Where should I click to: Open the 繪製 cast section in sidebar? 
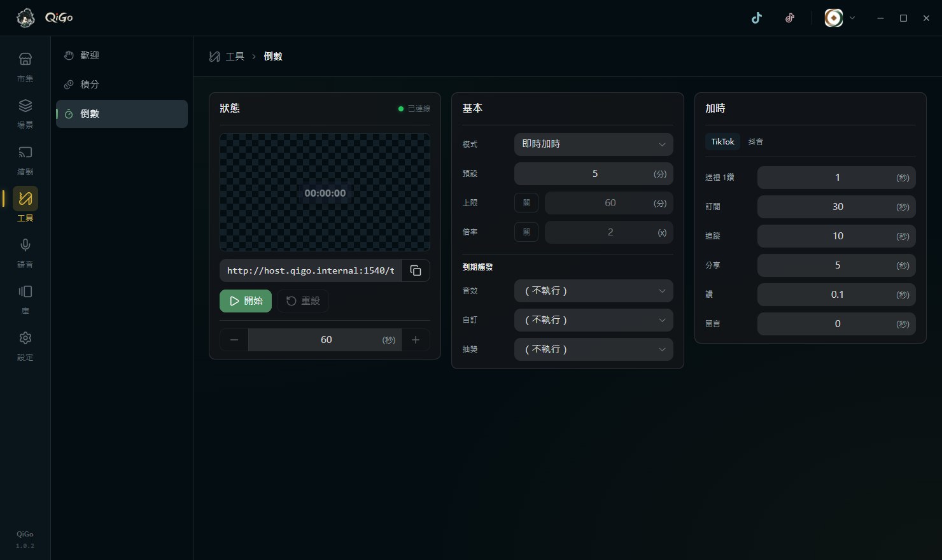[x=25, y=160]
